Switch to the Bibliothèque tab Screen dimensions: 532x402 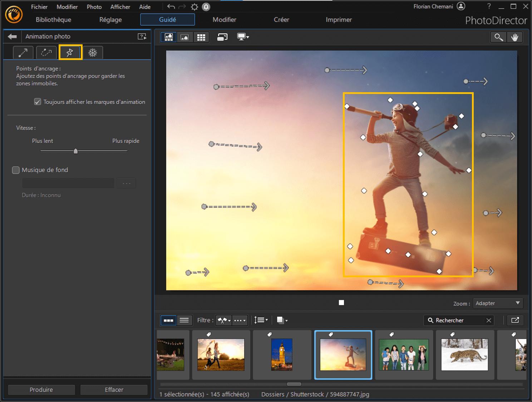coord(53,20)
